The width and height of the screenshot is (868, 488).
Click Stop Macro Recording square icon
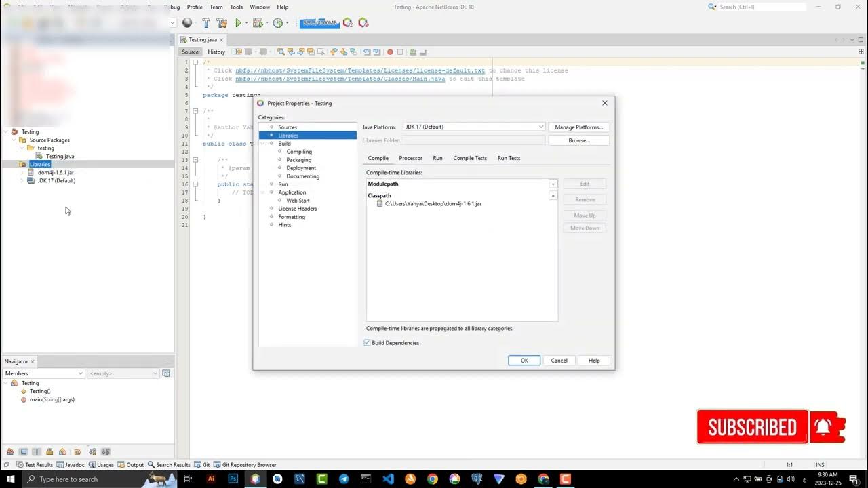tap(400, 52)
